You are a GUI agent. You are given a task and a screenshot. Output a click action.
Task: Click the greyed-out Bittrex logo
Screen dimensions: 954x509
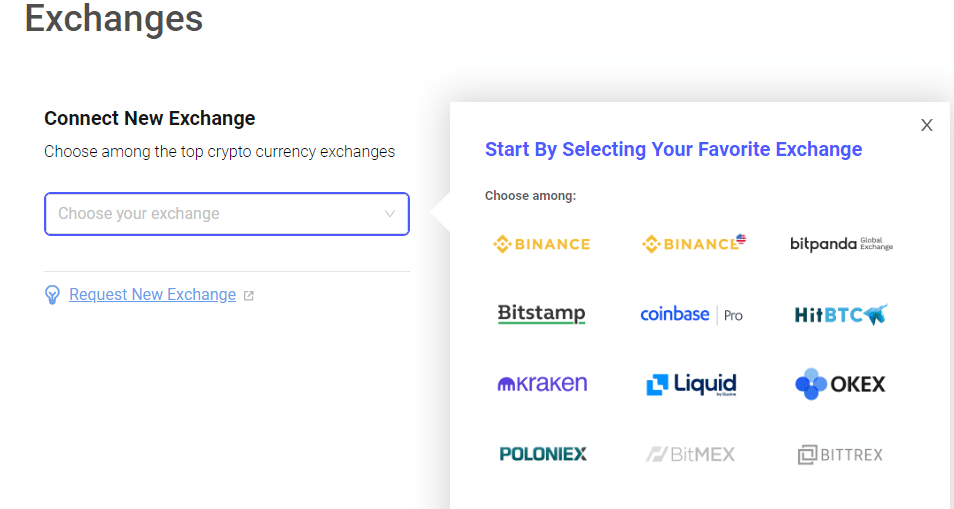840,454
